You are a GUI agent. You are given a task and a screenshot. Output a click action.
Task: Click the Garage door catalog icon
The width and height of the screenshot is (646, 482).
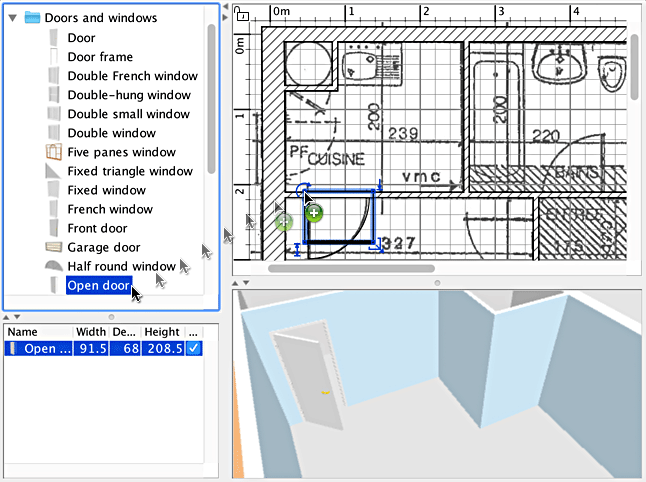click(x=54, y=247)
